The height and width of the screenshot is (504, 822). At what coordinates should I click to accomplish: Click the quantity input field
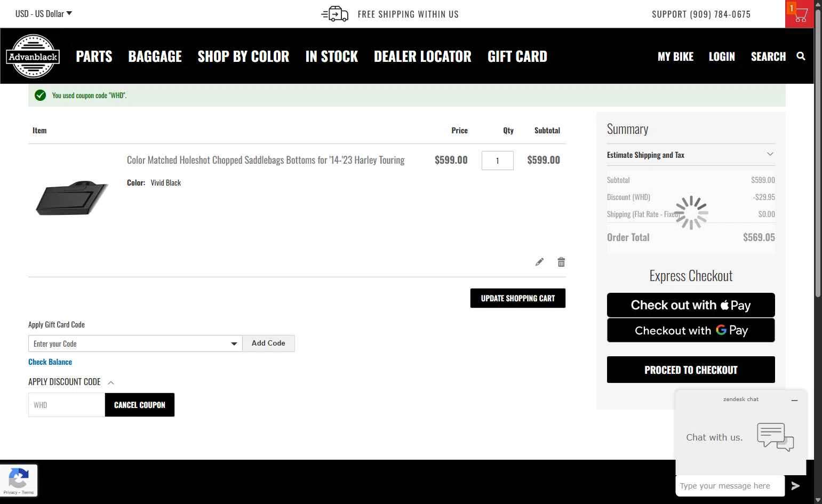pos(498,161)
